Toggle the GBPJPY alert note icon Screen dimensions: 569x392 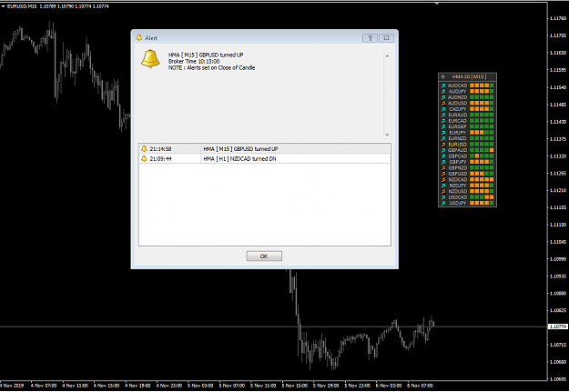(x=443, y=162)
